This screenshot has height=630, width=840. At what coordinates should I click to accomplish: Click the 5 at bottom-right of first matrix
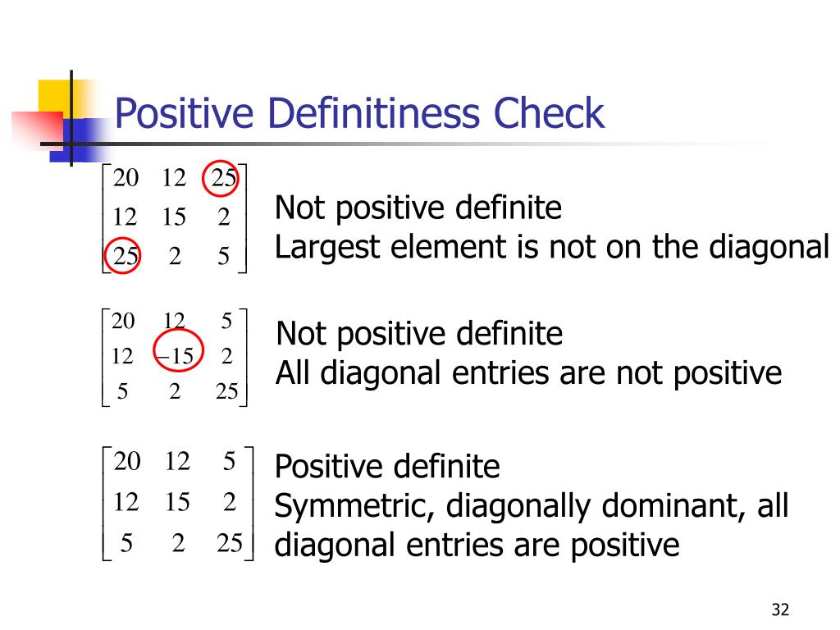223,256
